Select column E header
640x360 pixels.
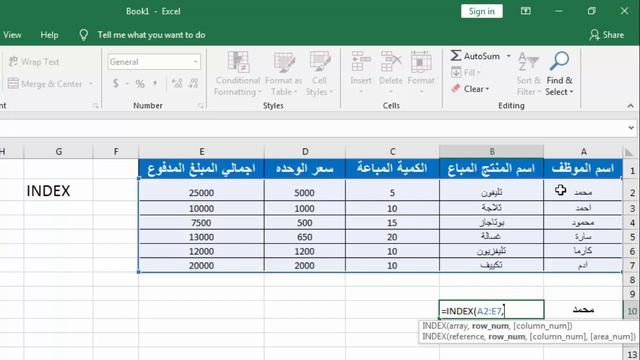click(202, 151)
